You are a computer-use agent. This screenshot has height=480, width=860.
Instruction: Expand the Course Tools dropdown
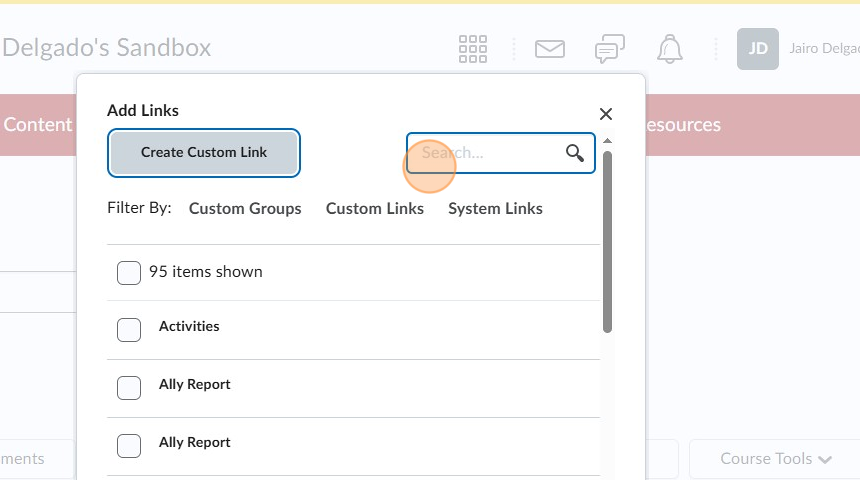pos(776,459)
